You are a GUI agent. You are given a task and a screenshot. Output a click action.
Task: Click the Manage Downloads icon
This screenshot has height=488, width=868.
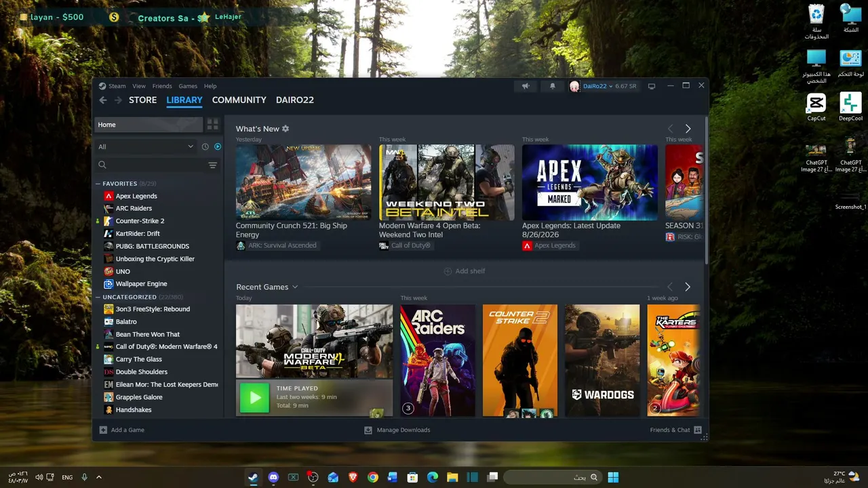[368, 430]
